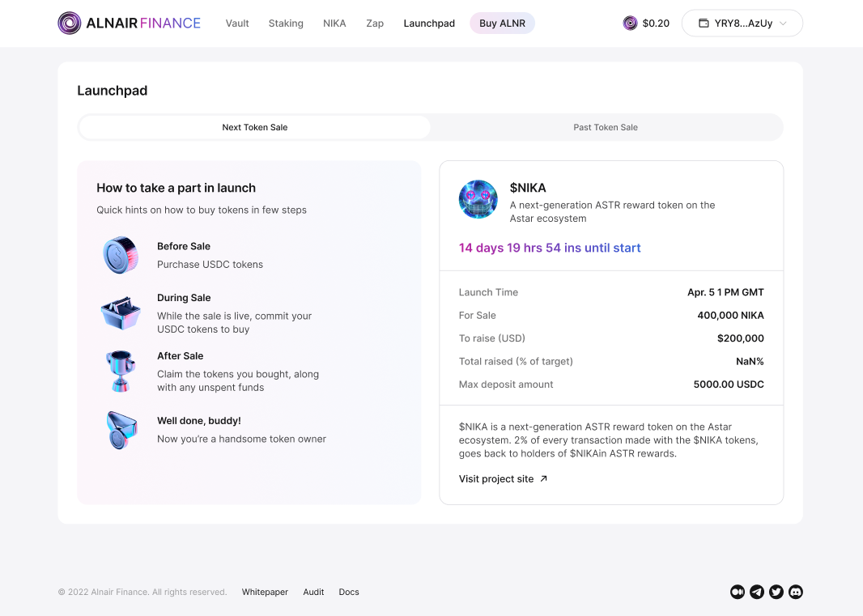
Task: Click the Total raised (% of target) label
Action: tap(516, 361)
